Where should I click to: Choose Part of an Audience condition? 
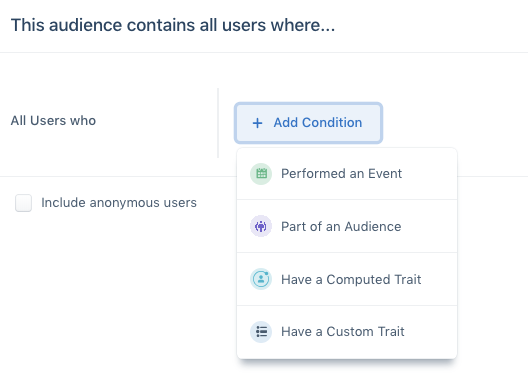347,226
